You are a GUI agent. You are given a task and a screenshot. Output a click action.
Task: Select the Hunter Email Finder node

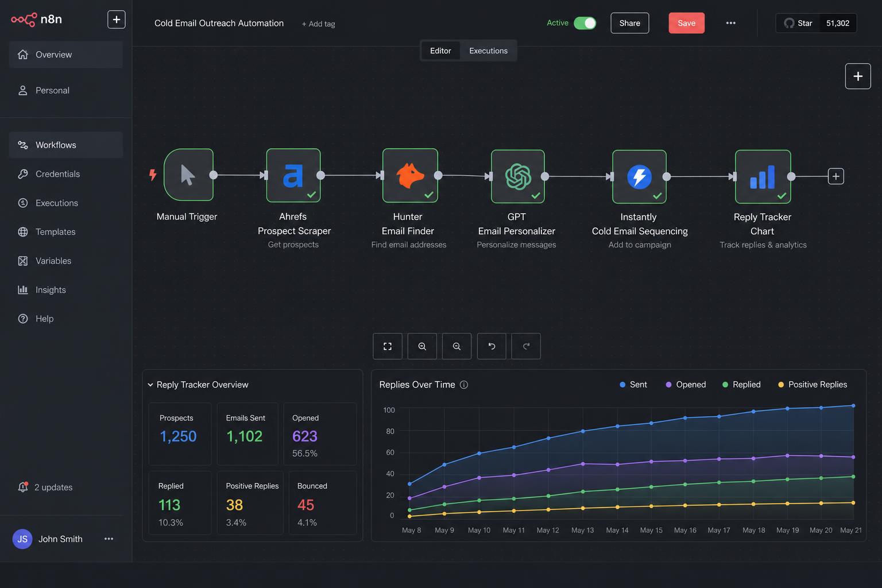(410, 175)
